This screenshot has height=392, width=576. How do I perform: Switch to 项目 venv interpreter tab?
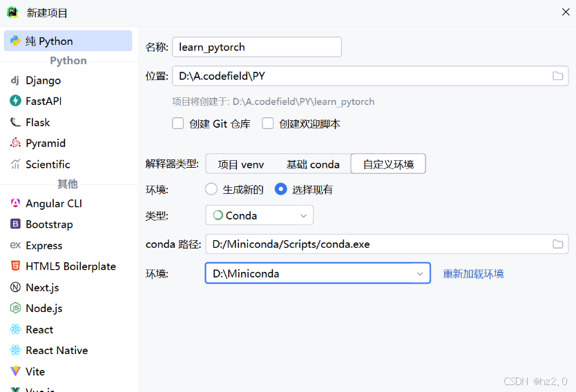pyautogui.click(x=241, y=164)
